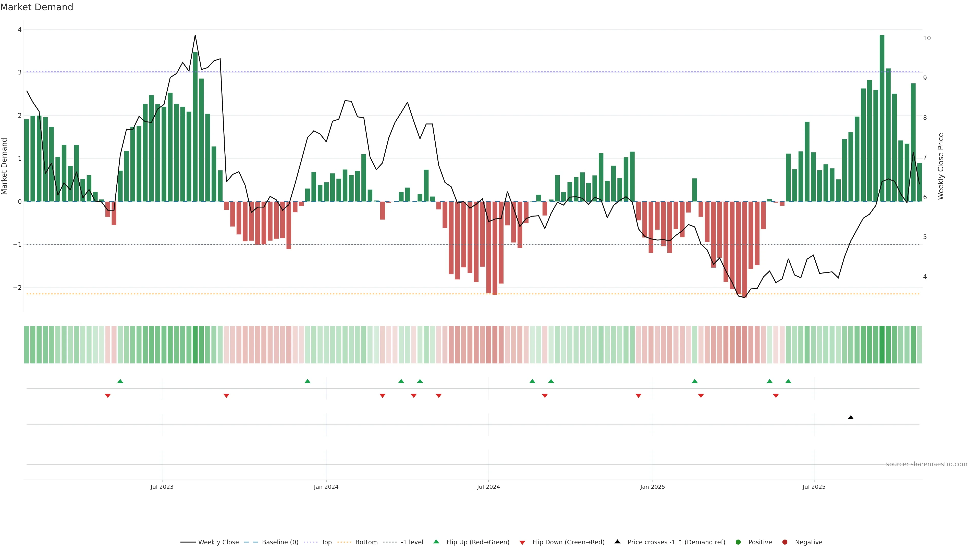Click the darkest green heatmap cell
This screenshot has height=551, width=980.
(x=882, y=345)
